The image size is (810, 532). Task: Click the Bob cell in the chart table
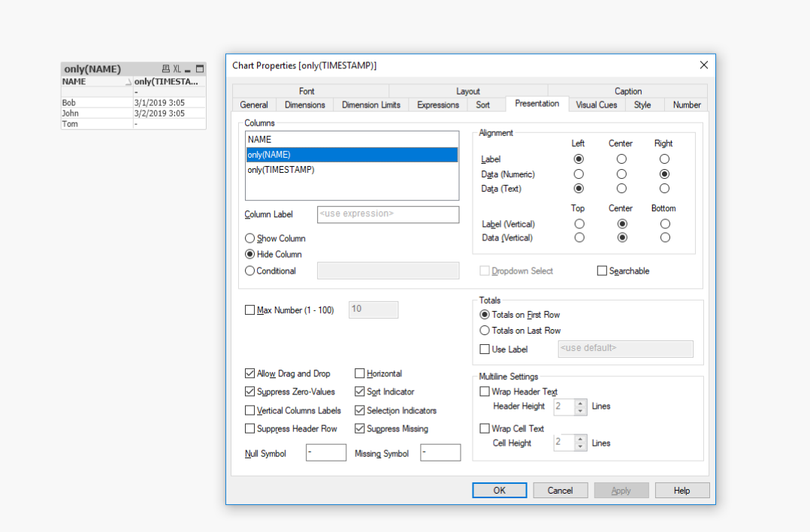click(97, 103)
